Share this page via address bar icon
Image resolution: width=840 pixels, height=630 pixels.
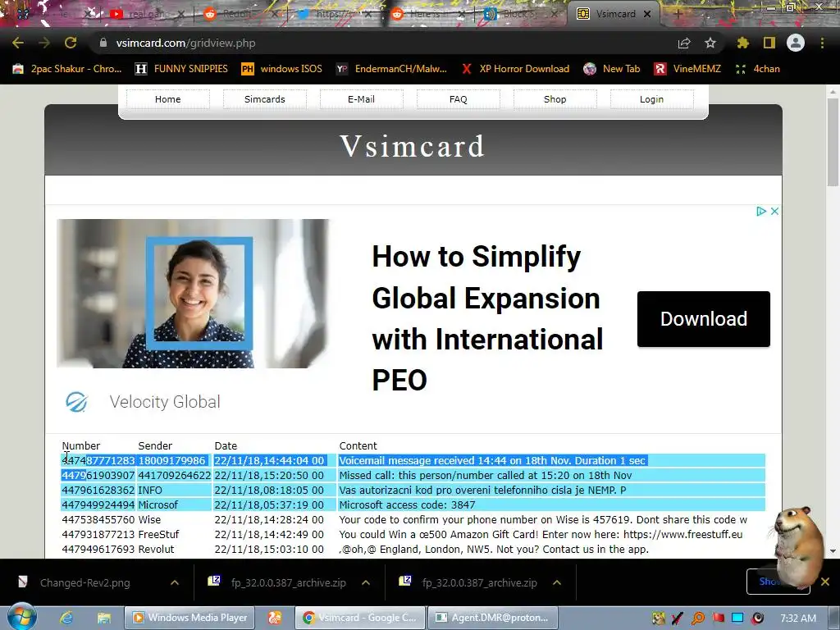(684, 43)
